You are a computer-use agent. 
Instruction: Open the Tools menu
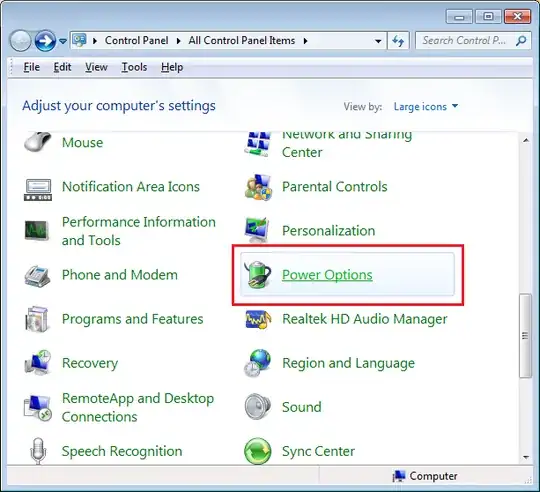134,67
